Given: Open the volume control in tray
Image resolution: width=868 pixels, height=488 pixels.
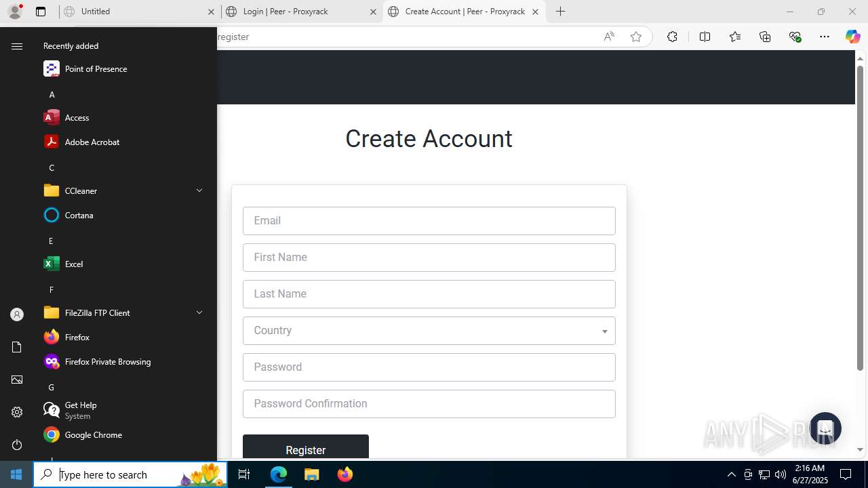Looking at the screenshot, I should click(781, 474).
